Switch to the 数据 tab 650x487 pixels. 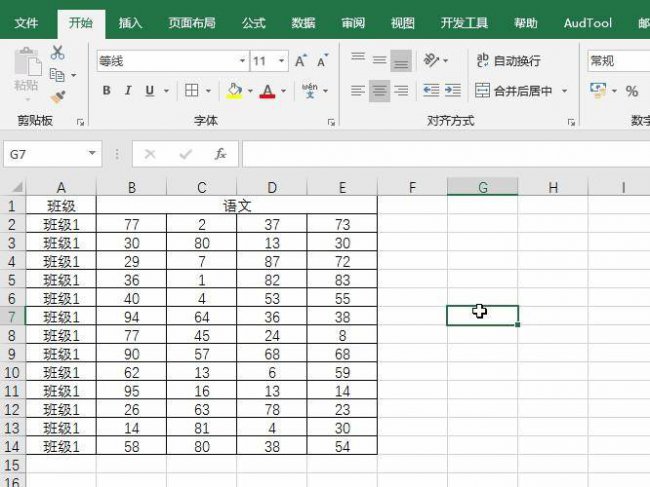click(x=303, y=23)
